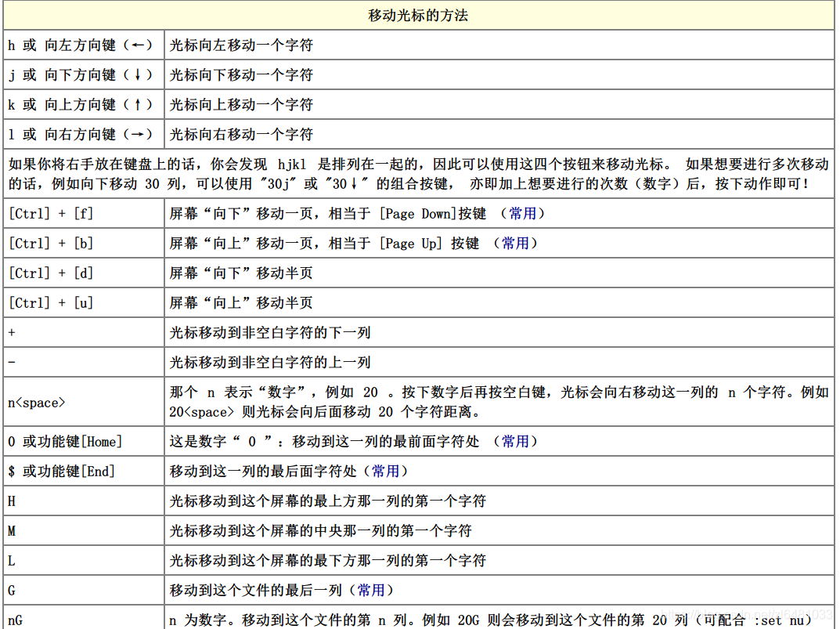Click 中央那一列的第一个字符 description

(x=320, y=531)
